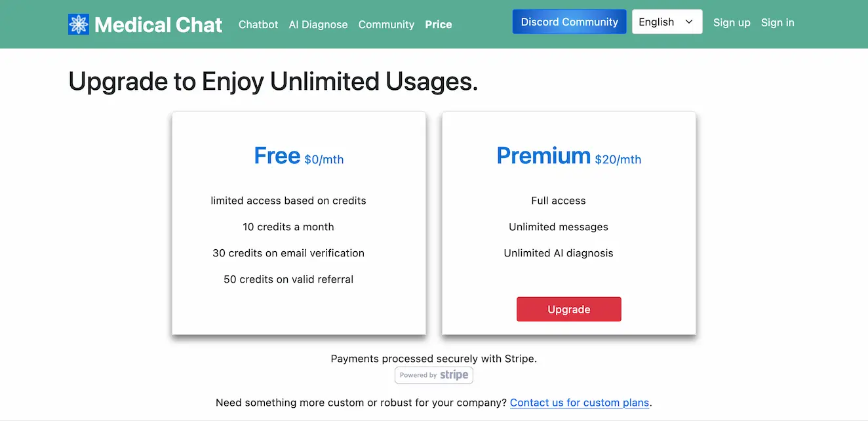Go to AI Diagnose in navigation
The height and width of the screenshot is (421, 868).
point(318,24)
